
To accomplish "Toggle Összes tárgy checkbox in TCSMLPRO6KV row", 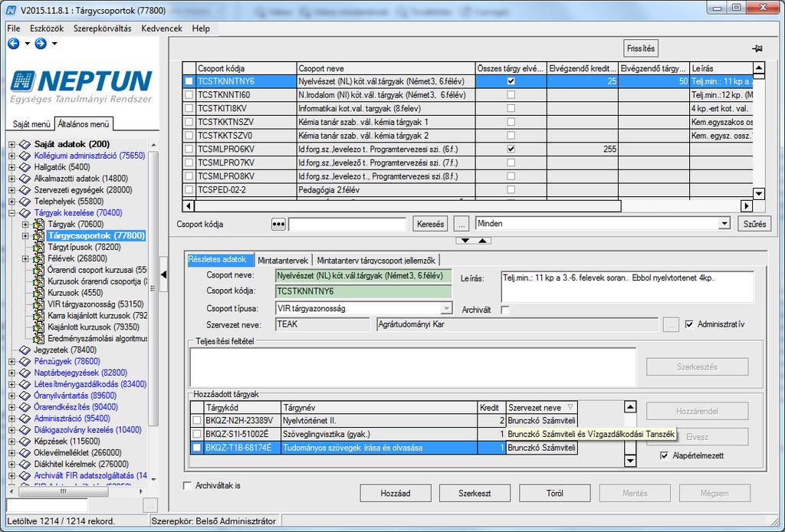I will (x=511, y=149).
